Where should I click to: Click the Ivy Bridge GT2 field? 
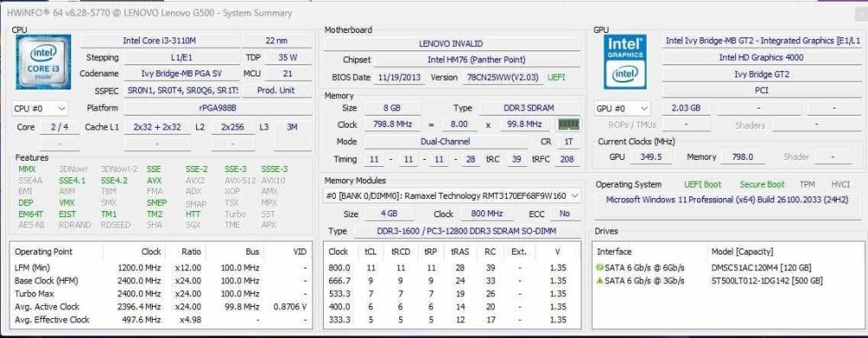pyautogui.click(x=761, y=74)
